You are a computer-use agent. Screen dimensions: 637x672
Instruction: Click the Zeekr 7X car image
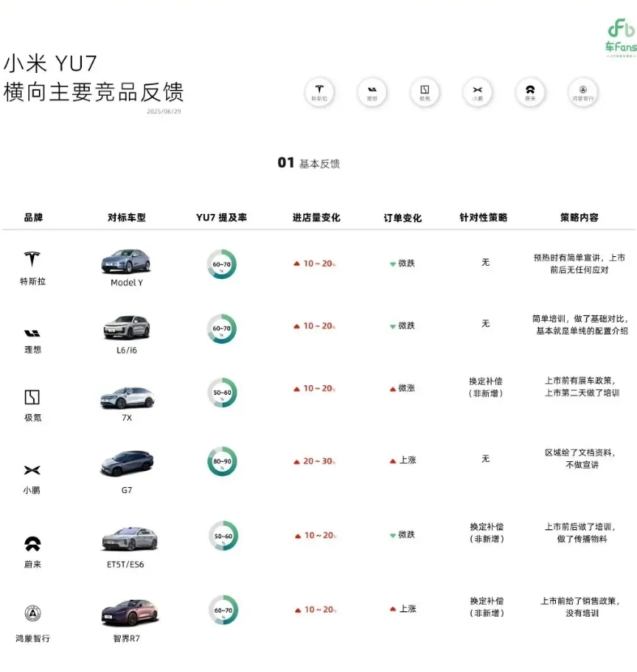pyautogui.click(x=127, y=397)
